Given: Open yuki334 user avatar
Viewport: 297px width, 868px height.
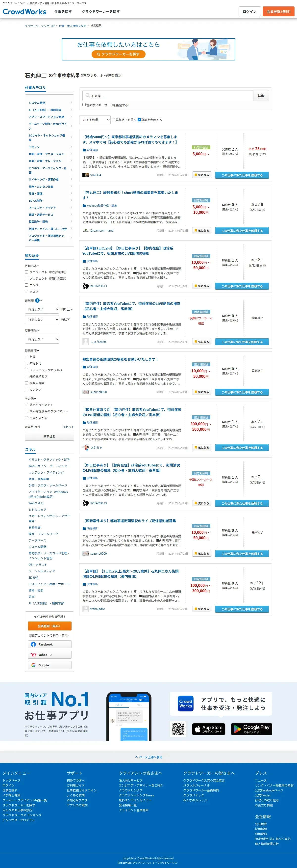Looking at the screenshot, I should [86, 175].
